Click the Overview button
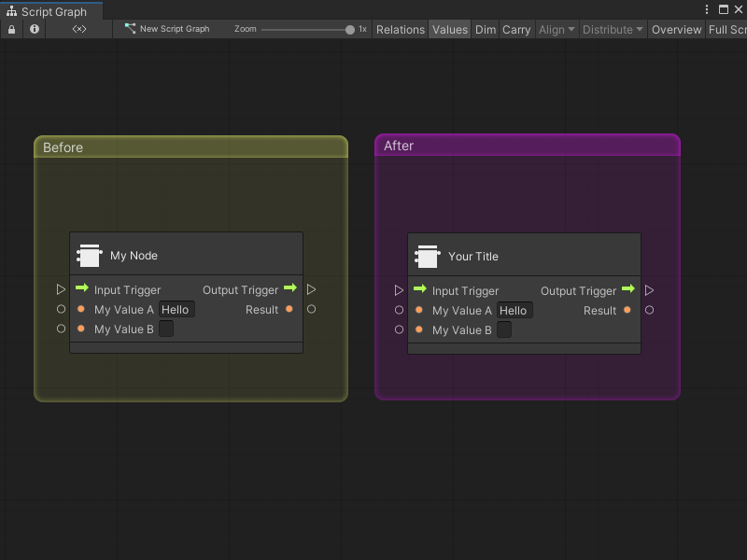The width and height of the screenshot is (747, 560). click(x=676, y=30)
